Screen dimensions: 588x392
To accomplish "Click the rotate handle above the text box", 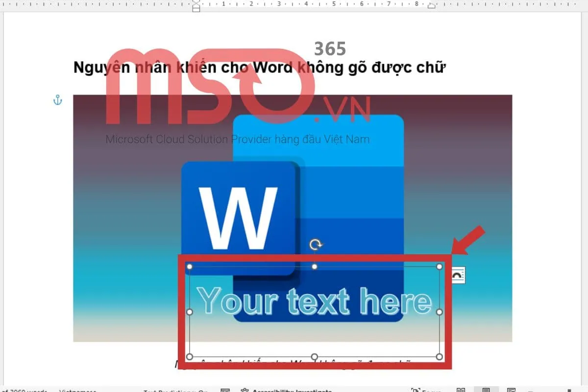I will [x=316, y=244].
